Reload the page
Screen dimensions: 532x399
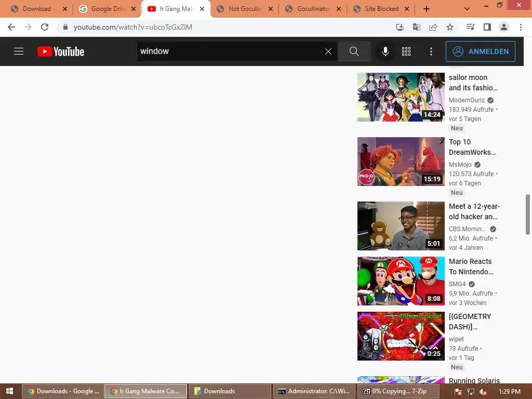point(45,27)
